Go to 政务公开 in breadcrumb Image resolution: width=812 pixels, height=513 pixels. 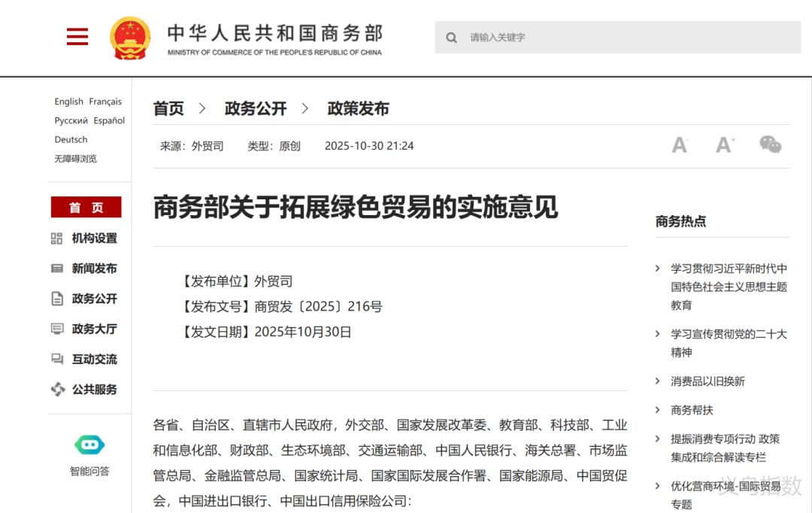pos(256,108)
